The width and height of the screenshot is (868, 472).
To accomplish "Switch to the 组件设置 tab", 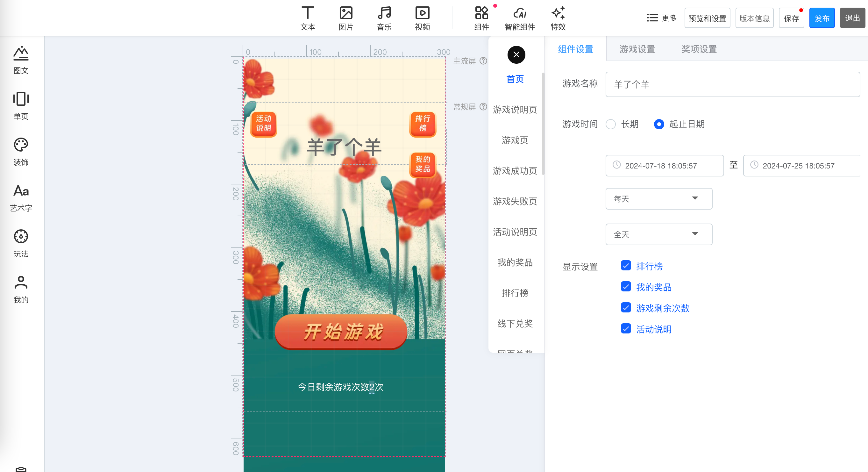I will click(x=575, y=49).
